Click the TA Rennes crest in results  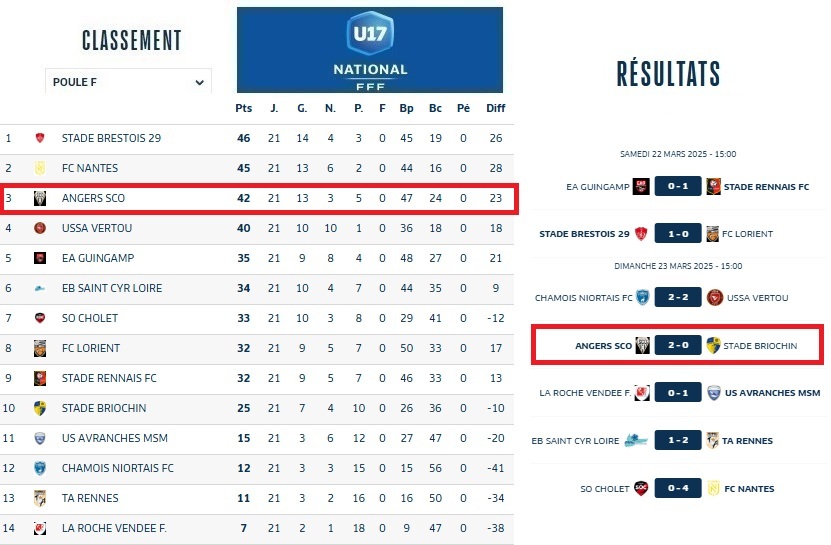coord(713,441)
